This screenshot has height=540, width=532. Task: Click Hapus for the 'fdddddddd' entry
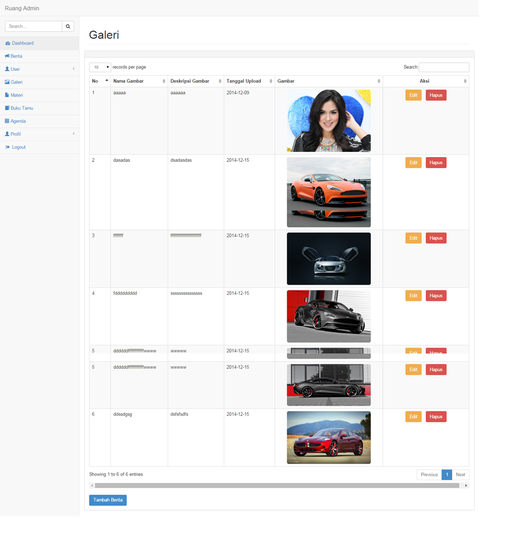436,295
